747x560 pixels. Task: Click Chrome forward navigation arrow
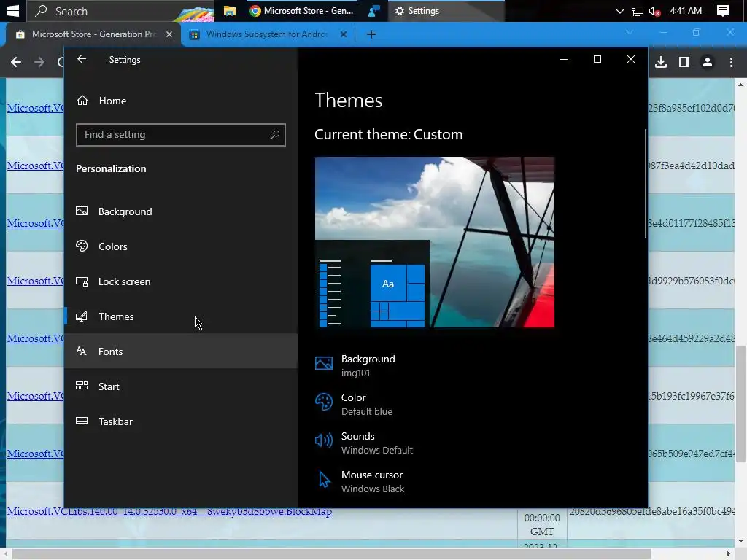(39, 62)
